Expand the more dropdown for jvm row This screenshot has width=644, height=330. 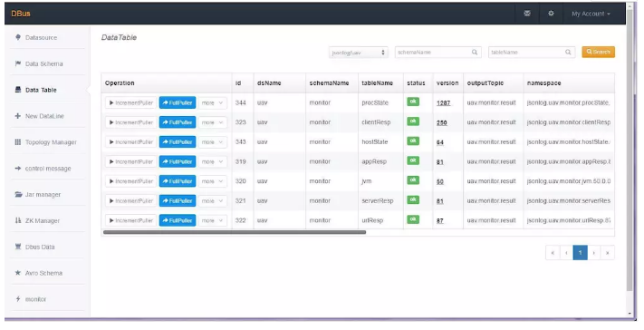tap(212, 181)
